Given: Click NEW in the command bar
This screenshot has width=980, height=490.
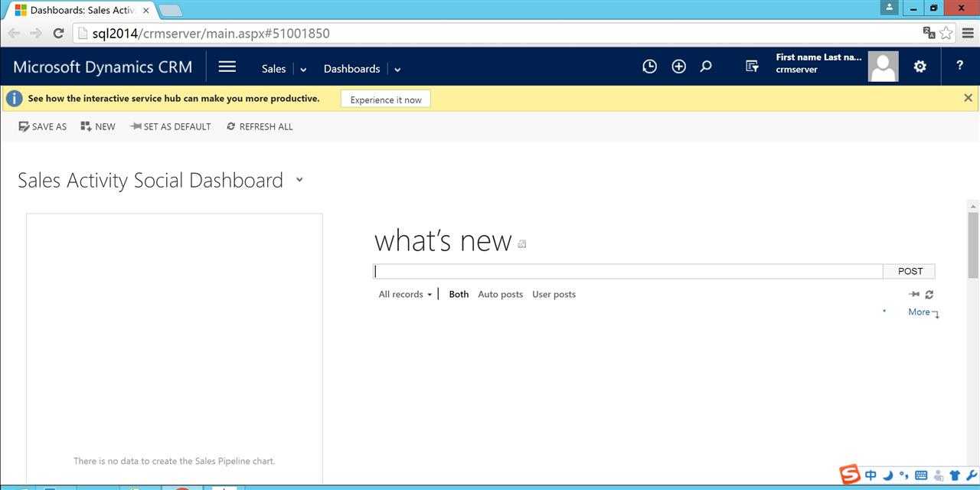Looking at the screenshot, I should click(98, 126).
